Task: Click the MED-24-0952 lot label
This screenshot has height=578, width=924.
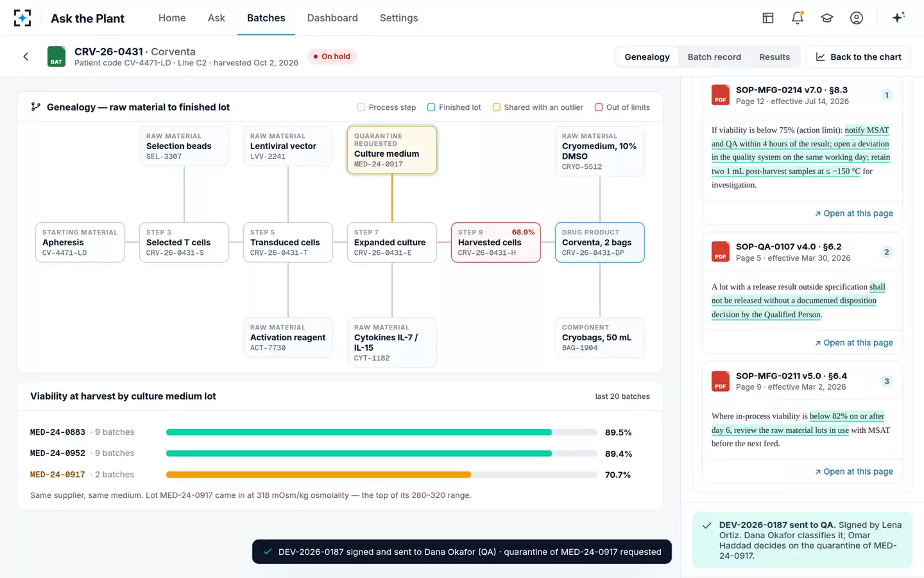Action: tap(58, 453)
